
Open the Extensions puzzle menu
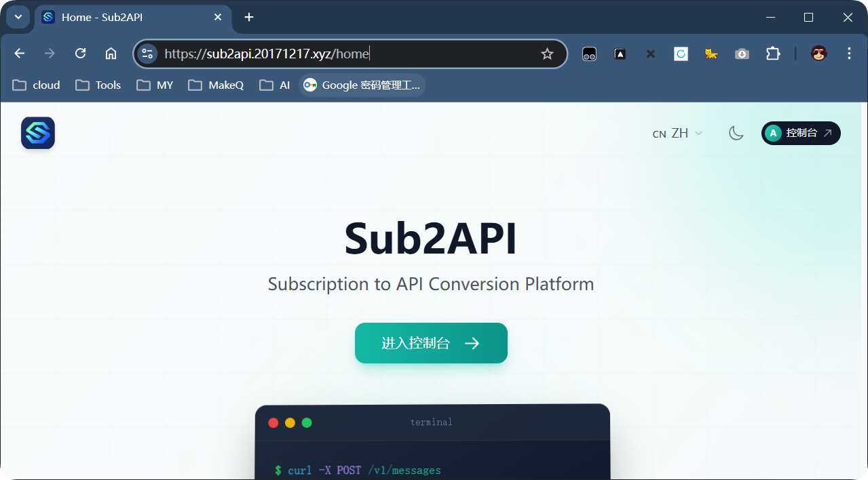(x=773, y=54)
